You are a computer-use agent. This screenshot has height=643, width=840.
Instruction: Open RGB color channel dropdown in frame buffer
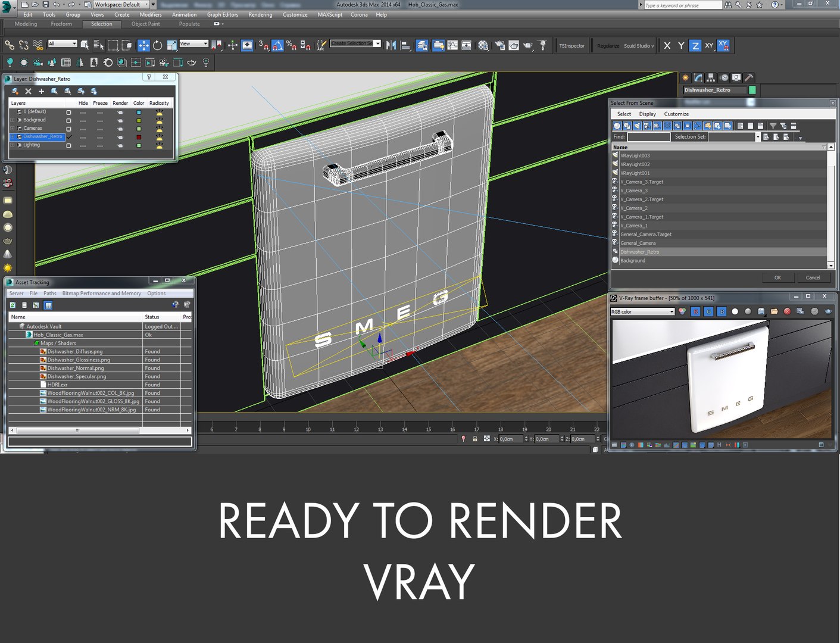click(x=642, y=311)
